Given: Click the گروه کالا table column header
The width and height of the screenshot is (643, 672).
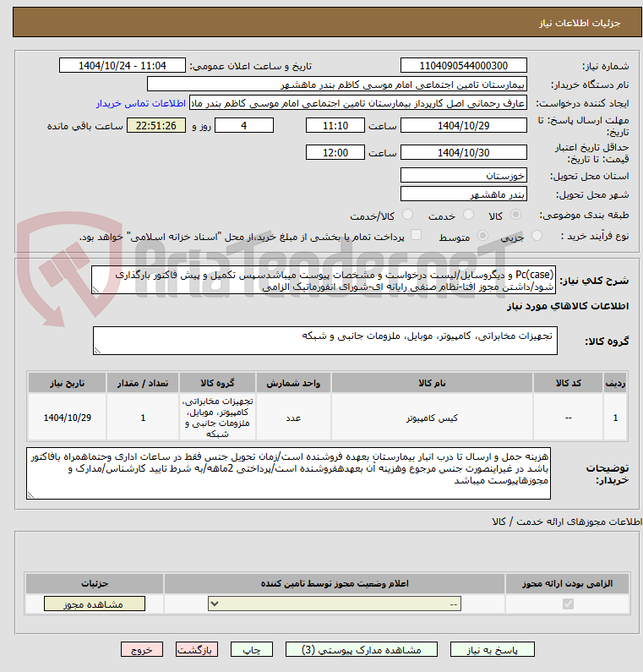Looking at the screenshot, I should pyautogui.click(x=218, y=383).
